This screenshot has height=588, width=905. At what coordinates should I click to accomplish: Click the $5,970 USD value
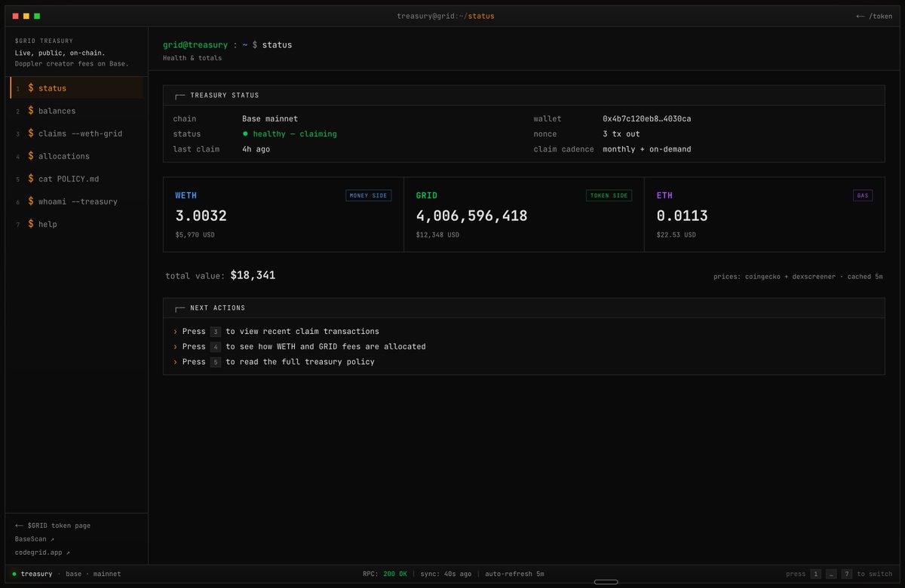click(195, 235)
